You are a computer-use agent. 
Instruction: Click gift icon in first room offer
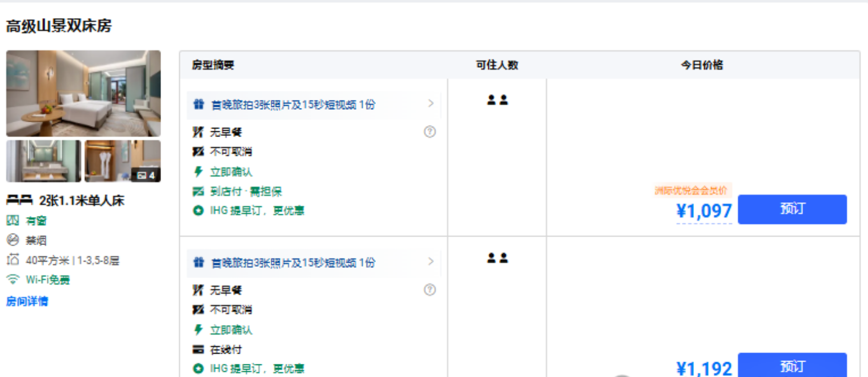[198, 105]
